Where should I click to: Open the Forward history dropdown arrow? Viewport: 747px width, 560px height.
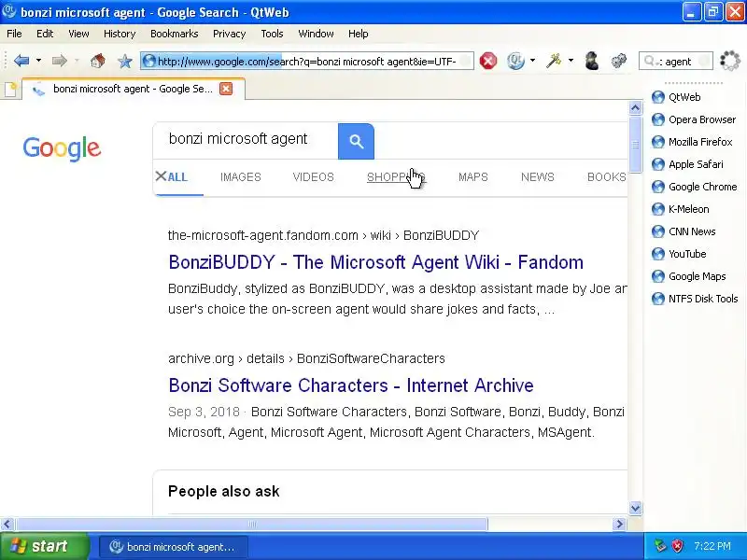tap(77, 61)
